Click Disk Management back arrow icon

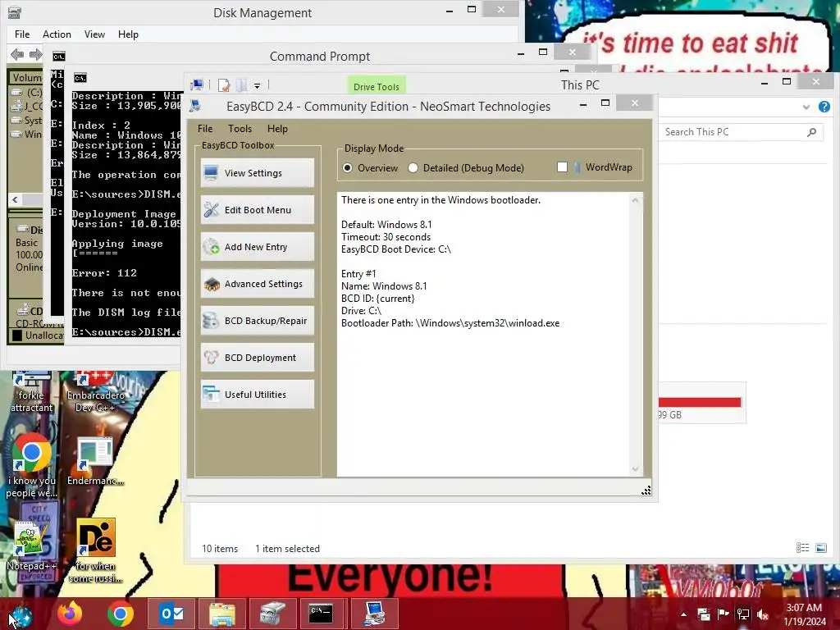tap(17, 54)
